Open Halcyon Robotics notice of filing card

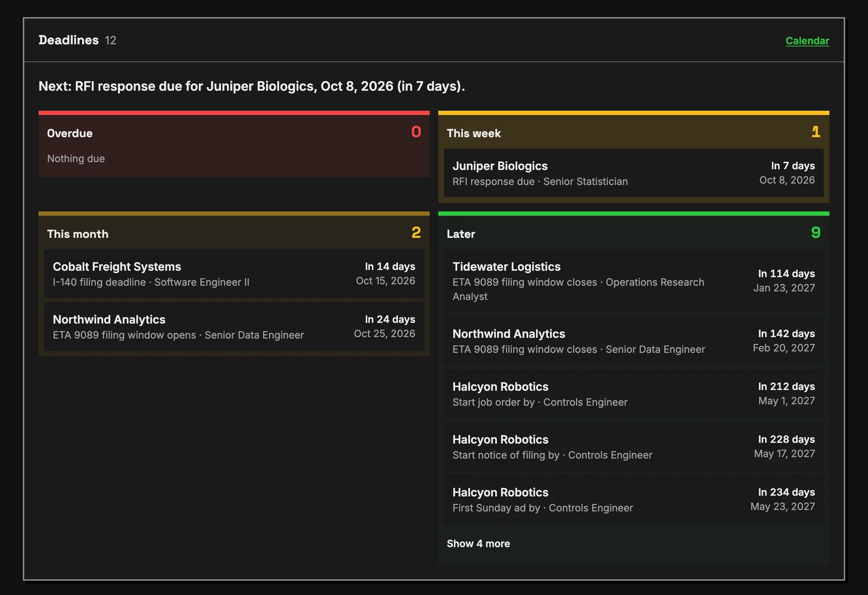(x=634, y=447)
